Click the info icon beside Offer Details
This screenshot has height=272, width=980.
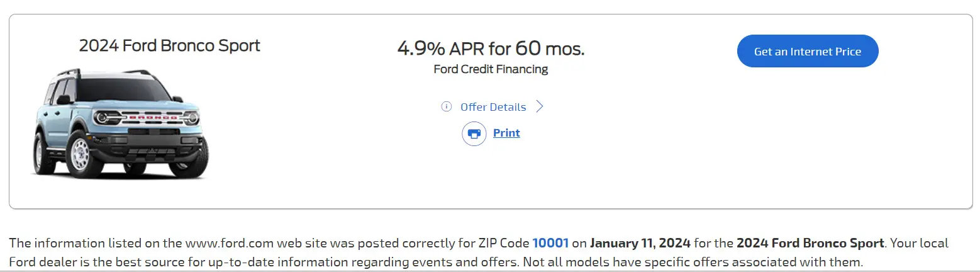(x=446, y=106)
